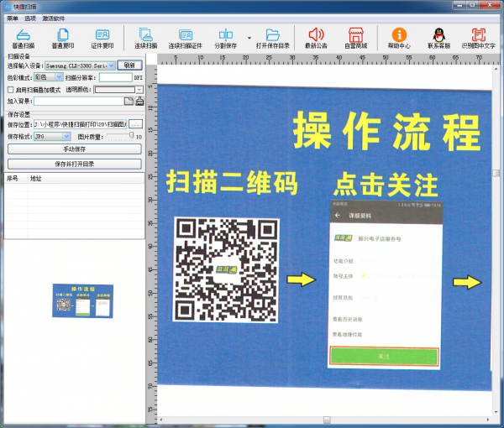Start 连续扫描 continuous scanning

click(146, 35)
